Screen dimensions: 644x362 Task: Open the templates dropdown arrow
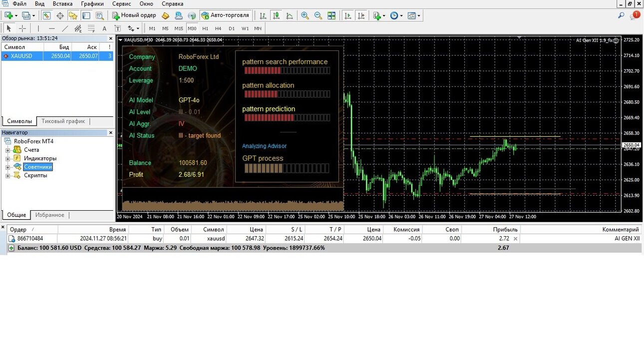(x=419, y=15)
